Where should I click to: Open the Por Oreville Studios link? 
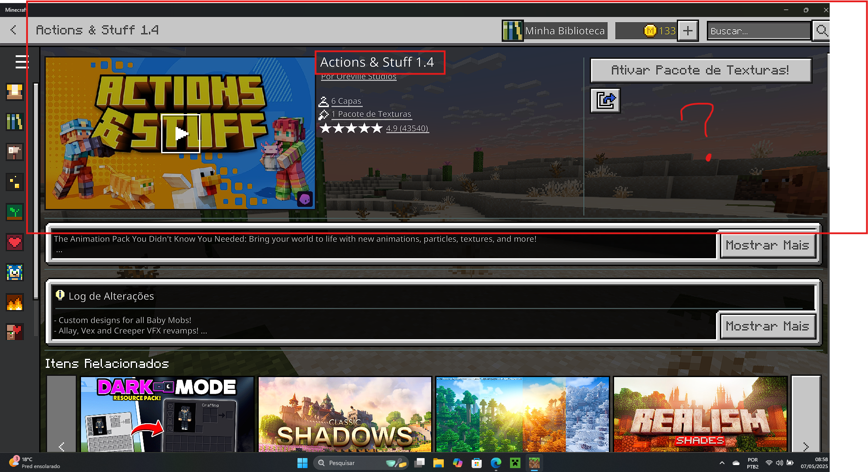pos(358,77)
